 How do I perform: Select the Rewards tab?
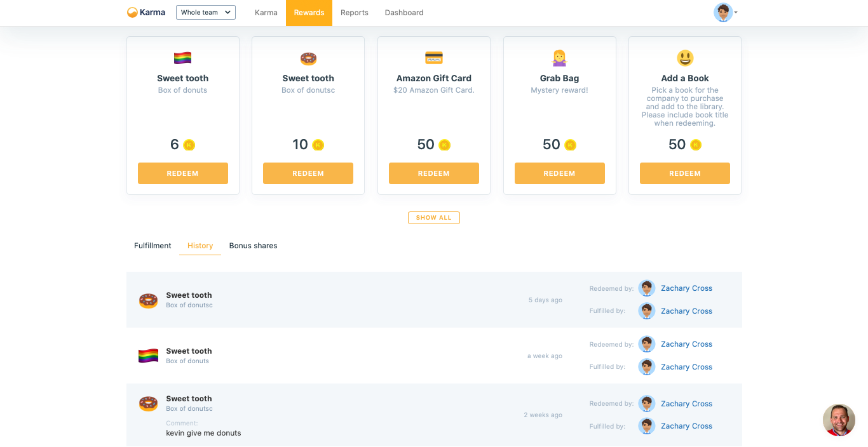tap(309, 13)
